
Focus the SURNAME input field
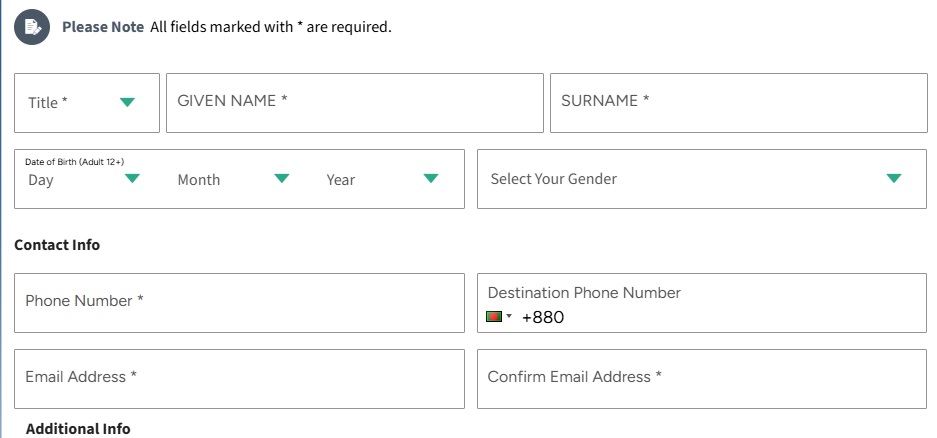739,103
